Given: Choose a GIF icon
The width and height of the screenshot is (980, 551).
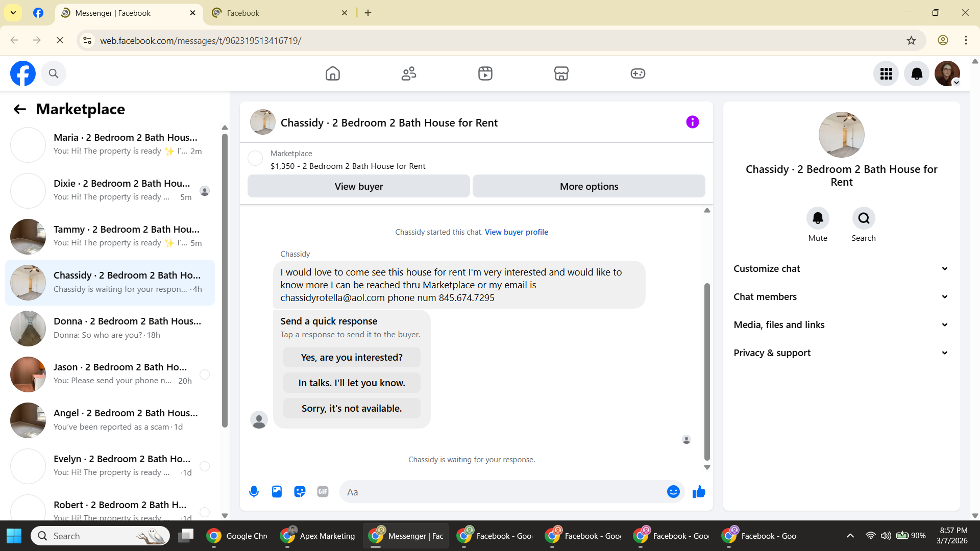Looking at the screenshot, I should click(323, 492).
